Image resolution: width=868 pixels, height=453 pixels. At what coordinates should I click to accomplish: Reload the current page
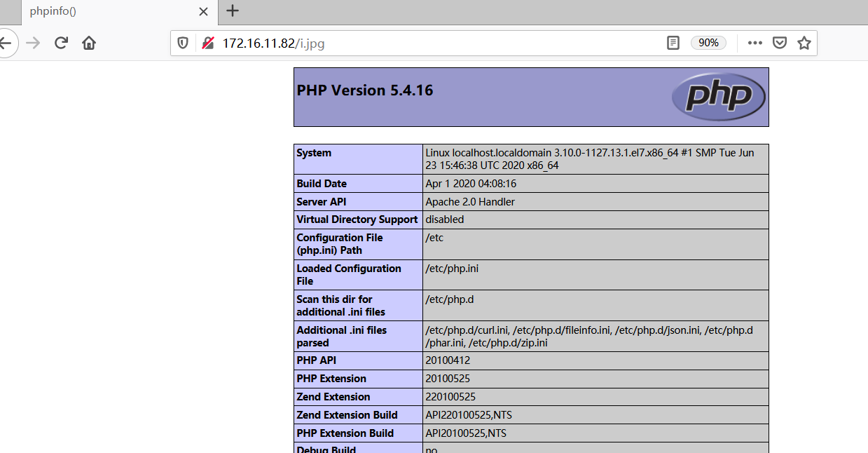click(x=61, y=43)
